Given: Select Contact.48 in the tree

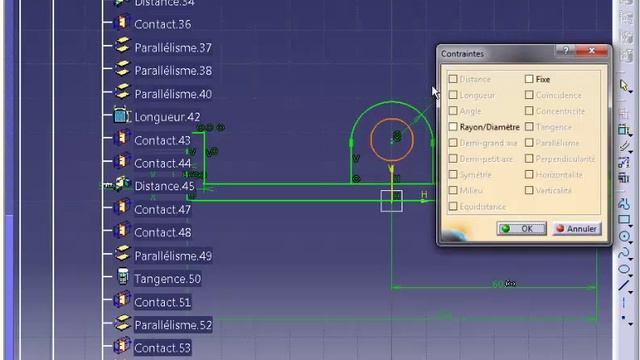Looking at the screenshot, I should [x=162, y=232].
